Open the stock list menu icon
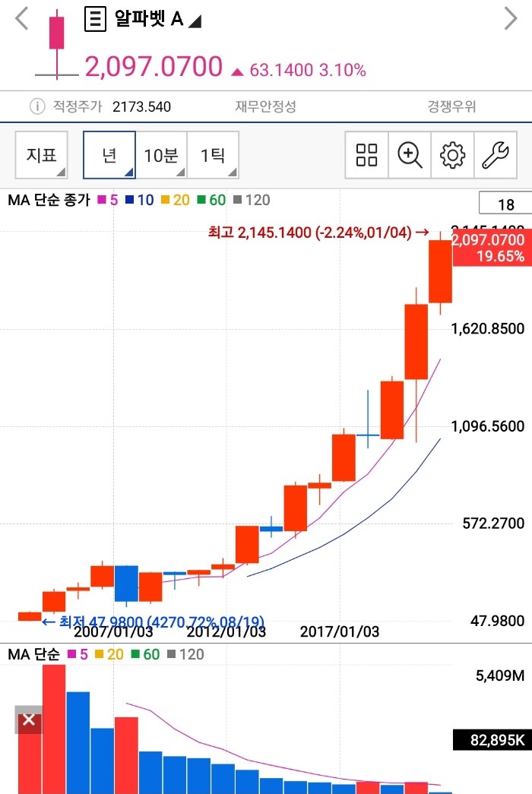 pos(95,19)
